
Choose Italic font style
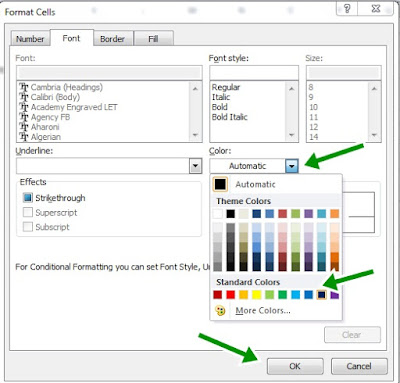click(221, 97)
